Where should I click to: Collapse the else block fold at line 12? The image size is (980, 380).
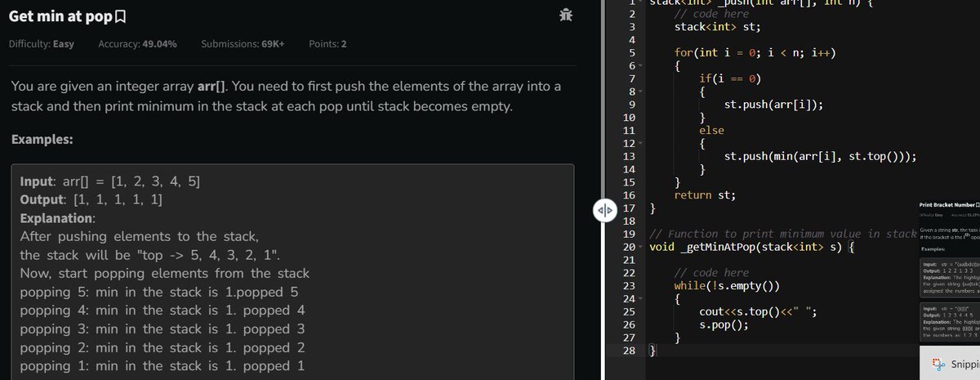click(640, 144)
